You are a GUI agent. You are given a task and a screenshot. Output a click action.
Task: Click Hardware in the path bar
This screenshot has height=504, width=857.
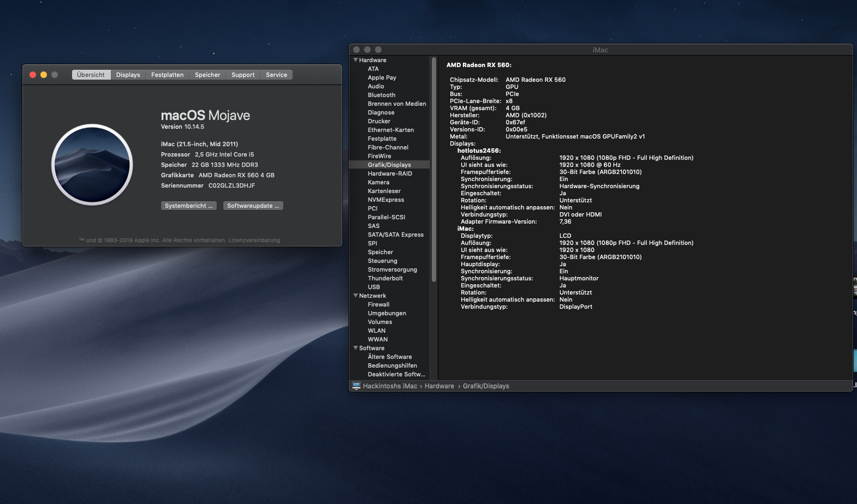tap(439, 386)
